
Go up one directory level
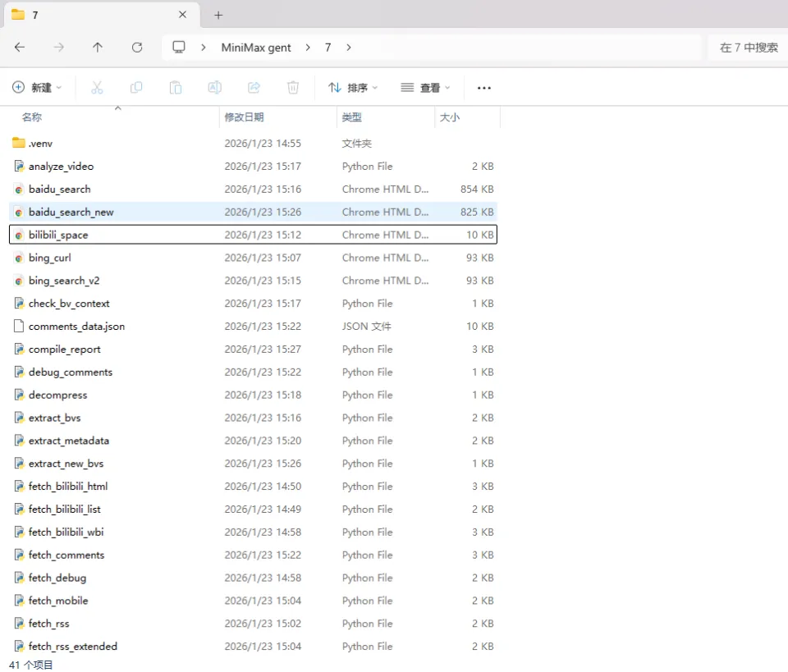(98, 48)
